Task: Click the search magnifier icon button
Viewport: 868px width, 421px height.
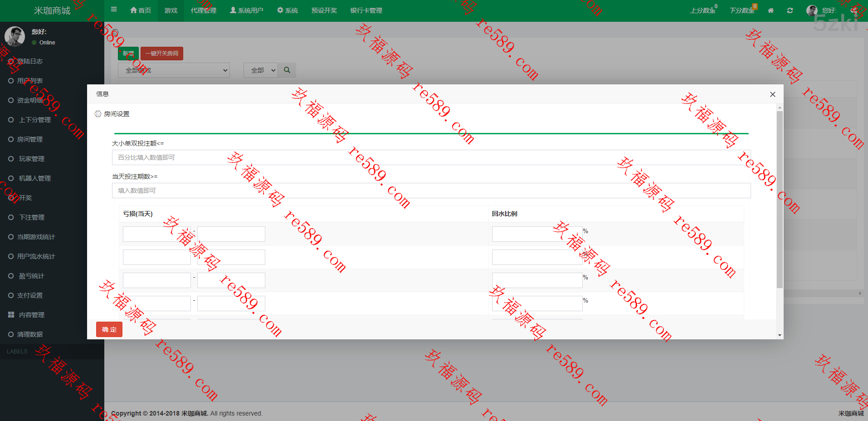Action: 287,70
